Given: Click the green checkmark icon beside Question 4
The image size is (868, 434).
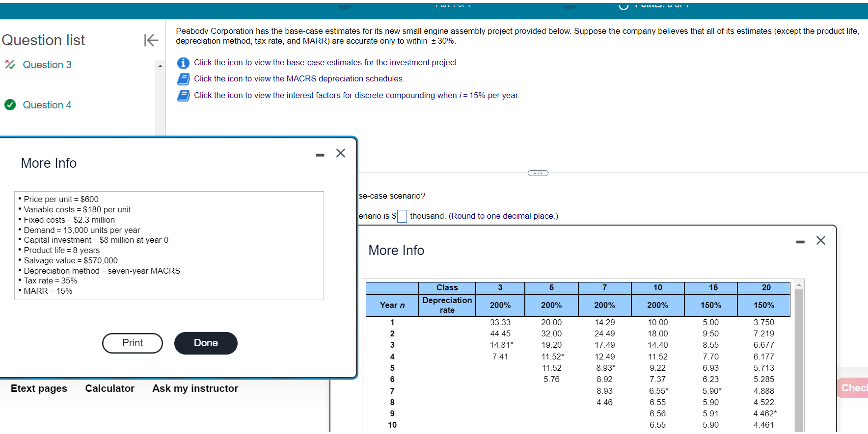Looking at the screenshot, I should pyautogui.click(x=10, y=105).
